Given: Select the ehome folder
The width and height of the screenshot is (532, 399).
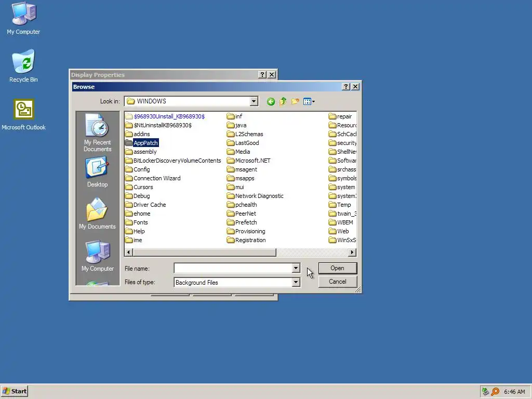Looking at the screenshot, I should (138, 214).
